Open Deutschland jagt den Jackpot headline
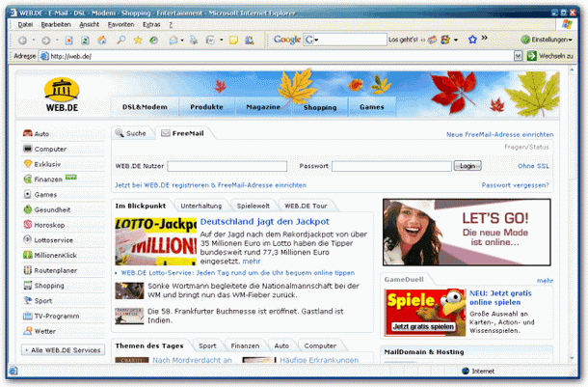This screenshot has width=588, height=387. (x=265, y=221)
